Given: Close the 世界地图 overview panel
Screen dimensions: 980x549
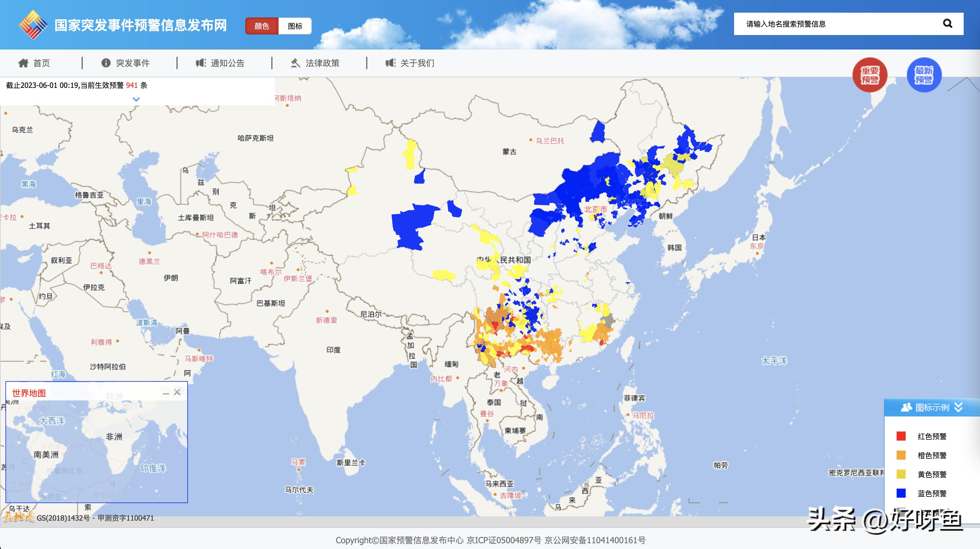Looking at the screenshot, I should pos(177,392).
